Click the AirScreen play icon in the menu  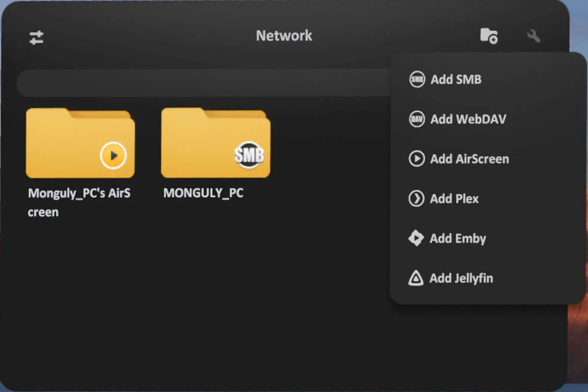pyautogui.click(x=416, y=159)
